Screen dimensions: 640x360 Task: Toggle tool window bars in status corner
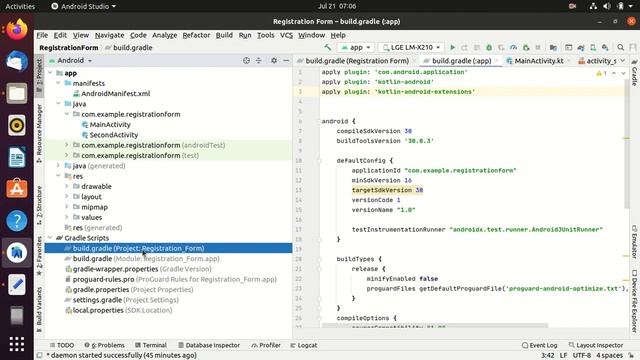point(39,356)
